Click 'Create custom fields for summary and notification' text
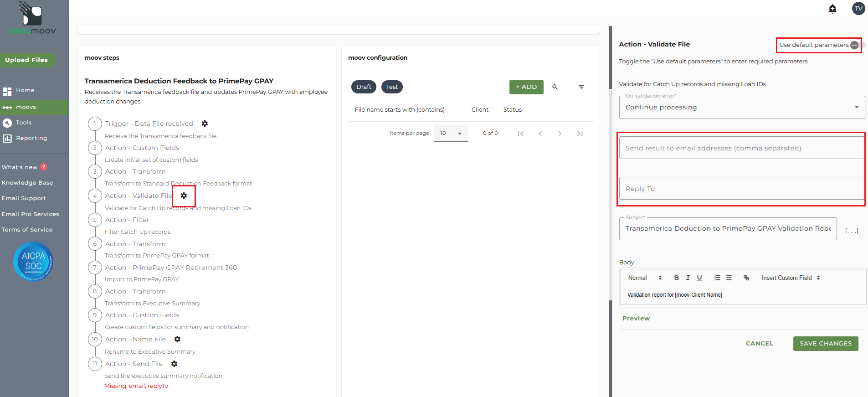This screenshot has height=397, width=868. (x=177, y=327)
